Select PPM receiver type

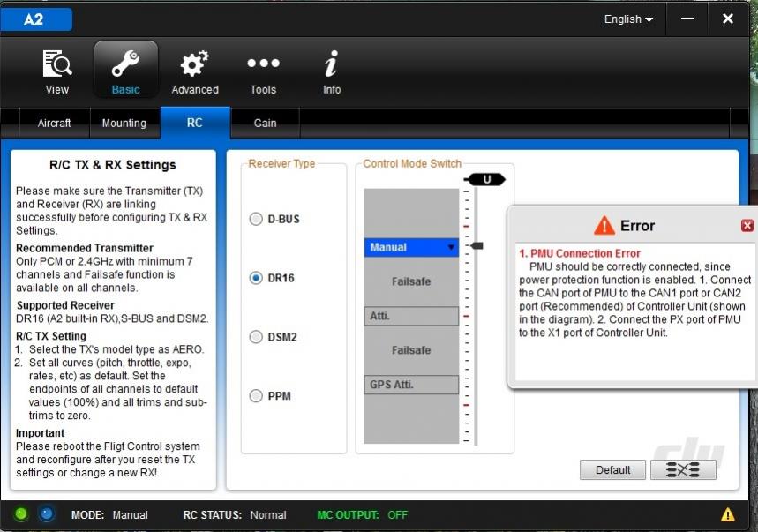256,396
